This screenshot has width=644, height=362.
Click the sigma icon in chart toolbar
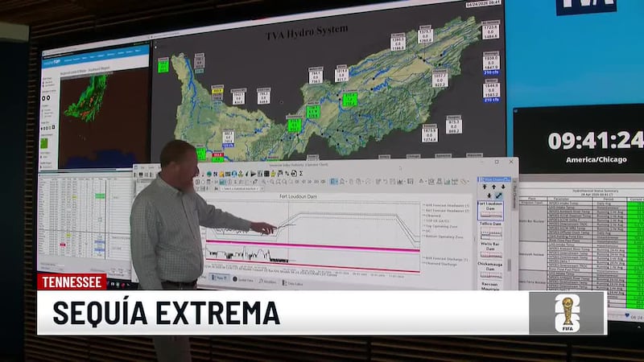[300, 174]
